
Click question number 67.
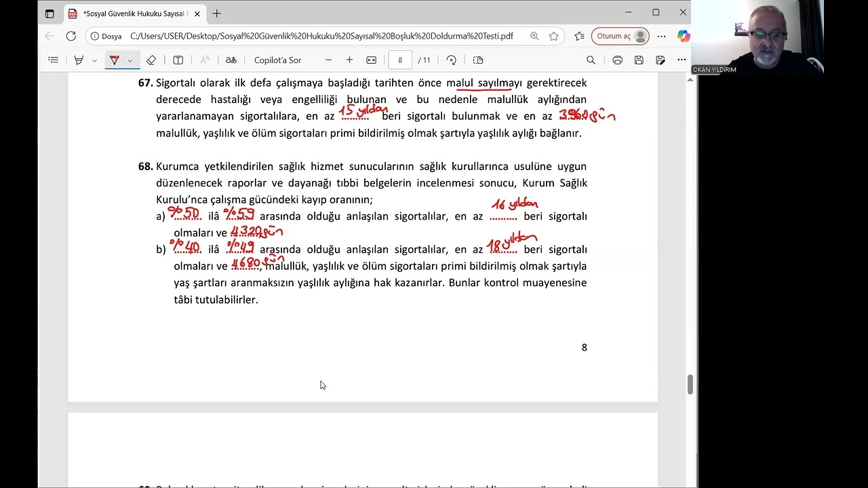(x=145, y=83)
